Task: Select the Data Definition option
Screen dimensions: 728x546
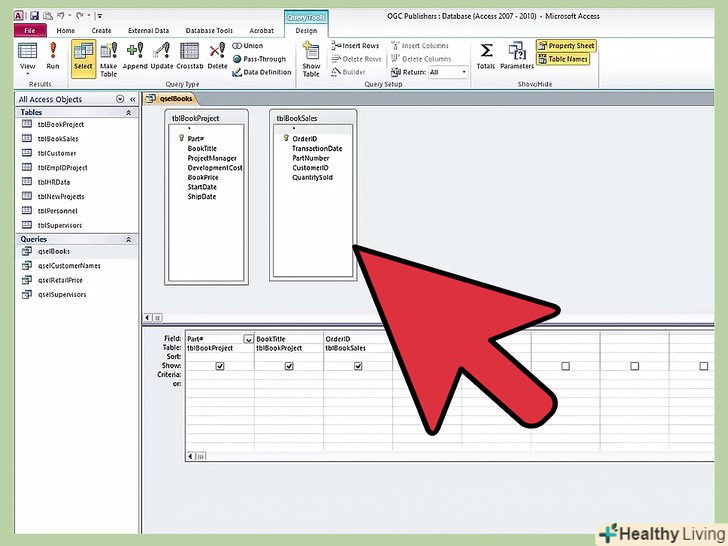Action: coord(261,72)
